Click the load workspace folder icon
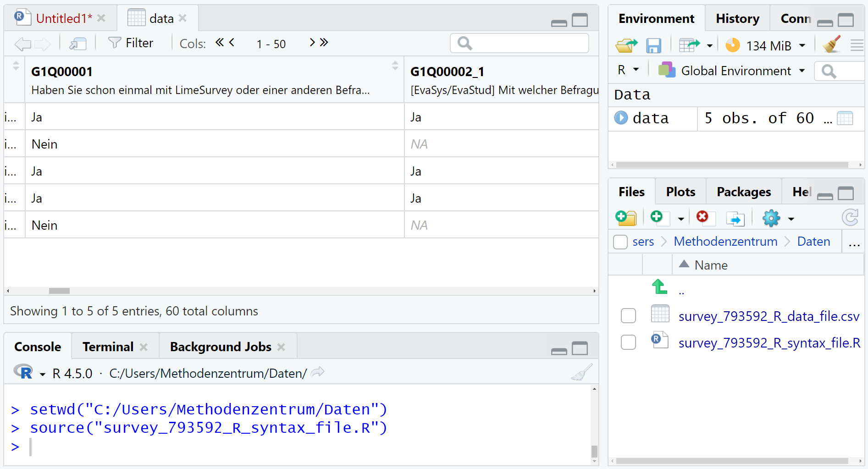Screen dimensions: 868x469 point(626,45)
